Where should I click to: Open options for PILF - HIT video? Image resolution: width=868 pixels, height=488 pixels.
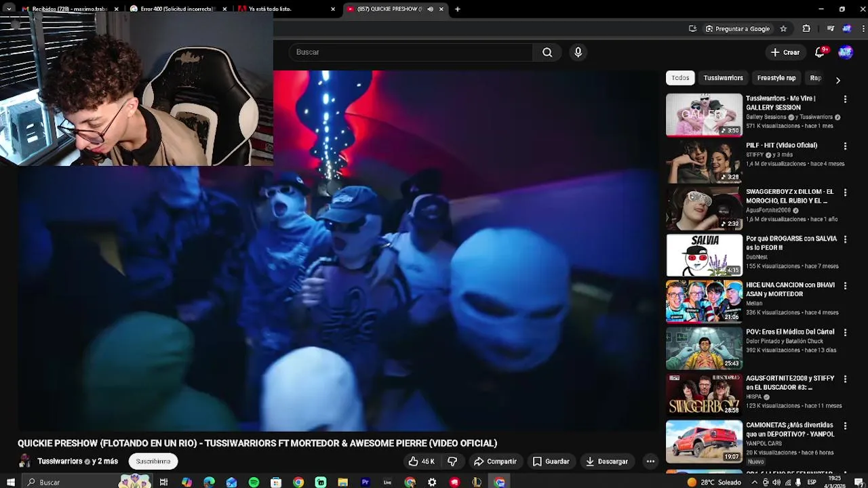tap(845, 146)
